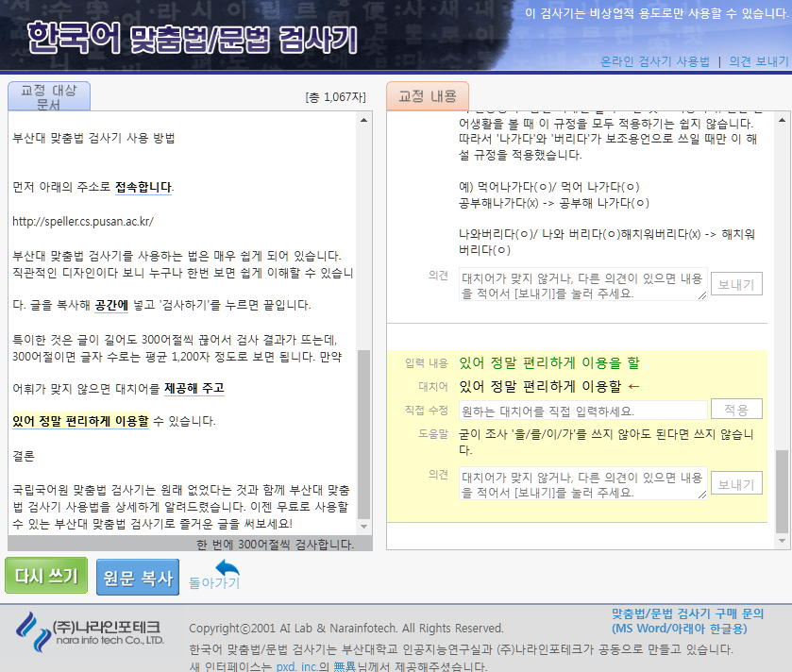The height and width of the screenshot is (672, 792).
Task: Click the 한국어 맞춤법/문법 검사기 title banner
Action: pyautogui.click(x=193, y=39)
